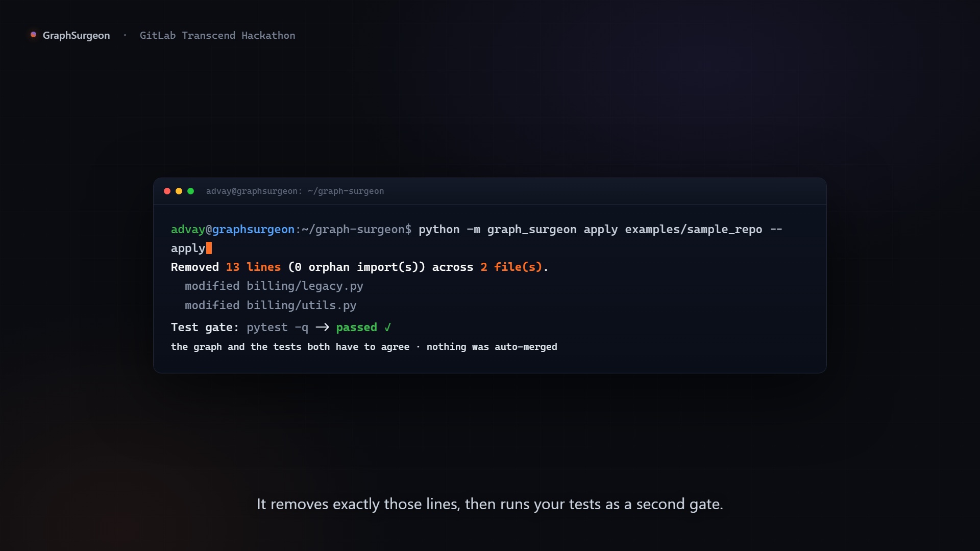The width and height of the screenshot is (980, 551).
Task: Click the arrow after pytest -q
Action: [x=322, y=327]
